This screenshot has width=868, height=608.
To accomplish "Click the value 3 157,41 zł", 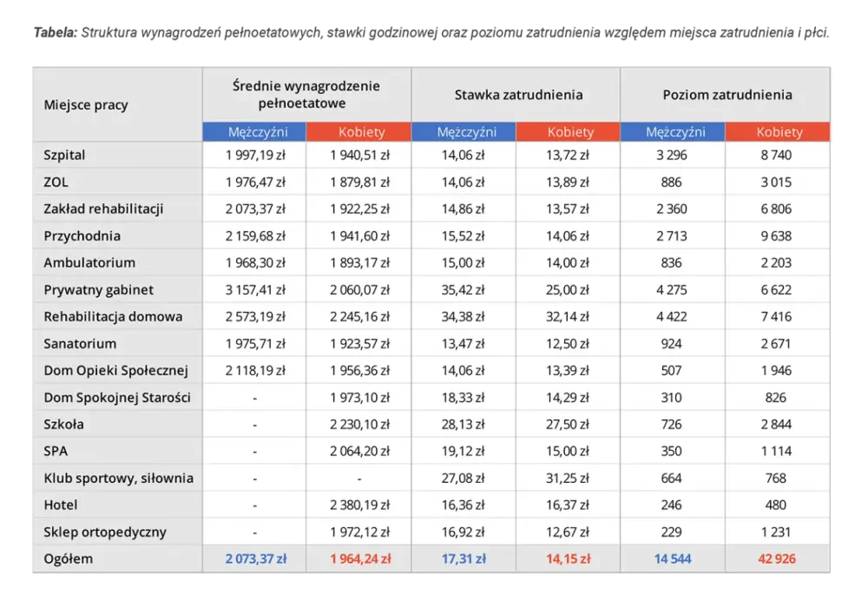I will (x=255, y=289).
